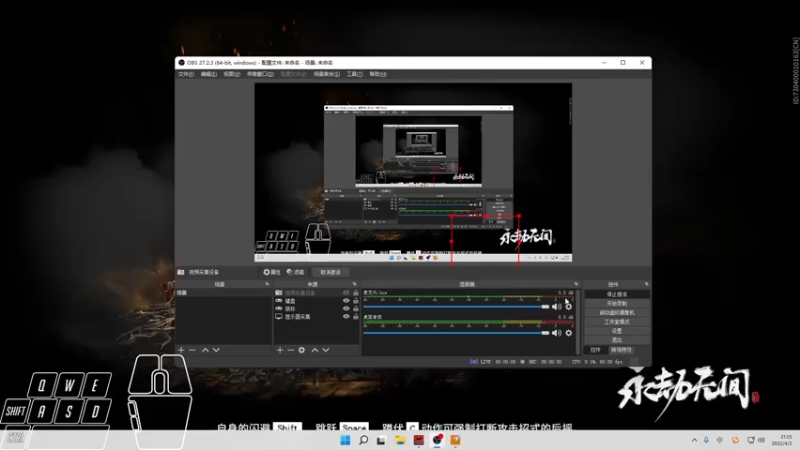This screenshot has height=450, width=800.
Task: Click the 启动虚拟摄像机 button
Action: click(617, 313)
